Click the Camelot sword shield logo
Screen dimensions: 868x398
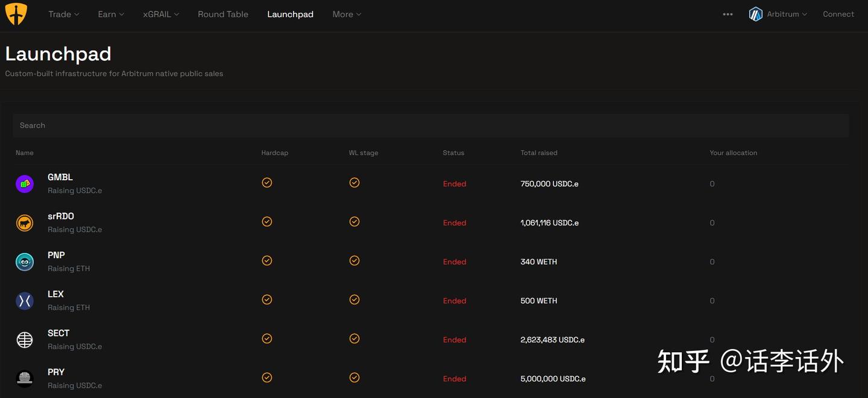click(x=16, y=14)
